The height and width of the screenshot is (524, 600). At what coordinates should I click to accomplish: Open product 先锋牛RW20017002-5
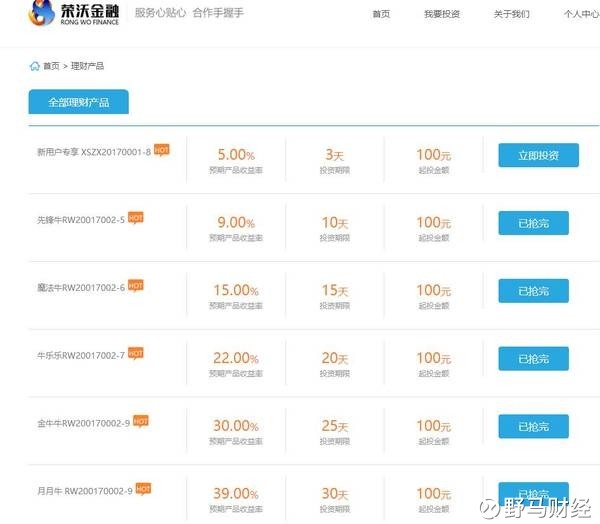(81, 220)
